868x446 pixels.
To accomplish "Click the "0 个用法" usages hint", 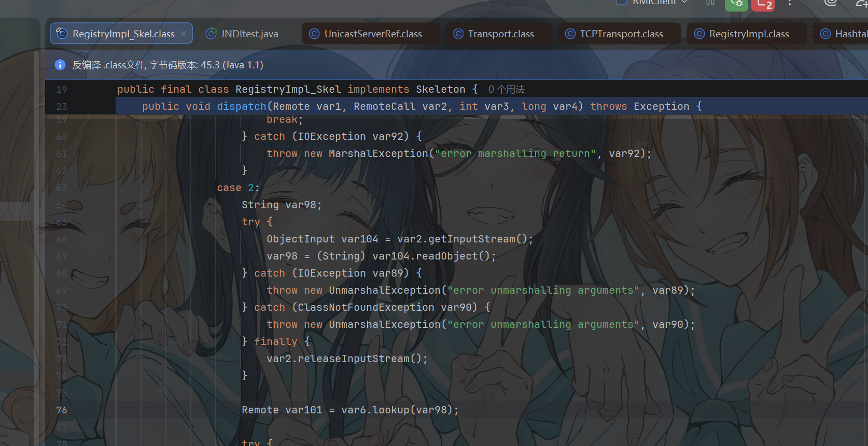I will pyautogui.click(x=507, y=90).
